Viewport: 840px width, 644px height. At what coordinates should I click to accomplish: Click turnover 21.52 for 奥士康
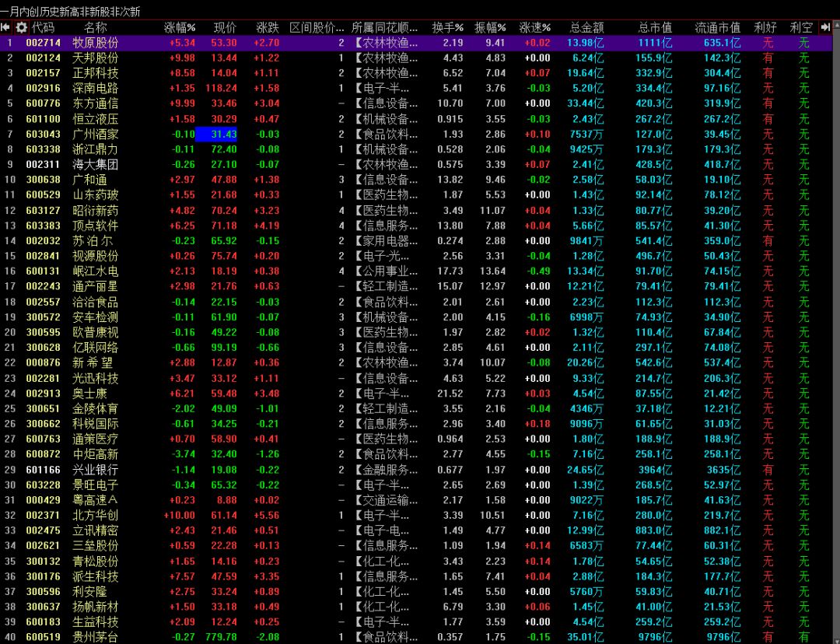(x=450, y=394)
